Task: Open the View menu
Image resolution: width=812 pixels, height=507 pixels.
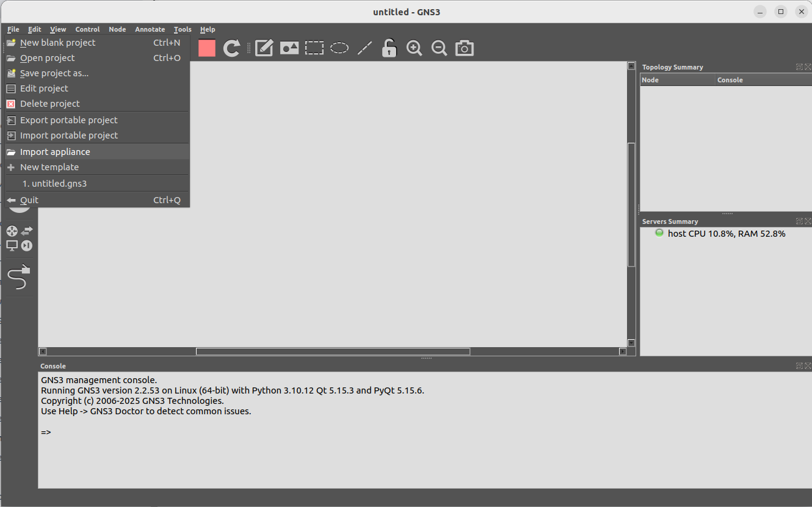Action: pos(58,29)
